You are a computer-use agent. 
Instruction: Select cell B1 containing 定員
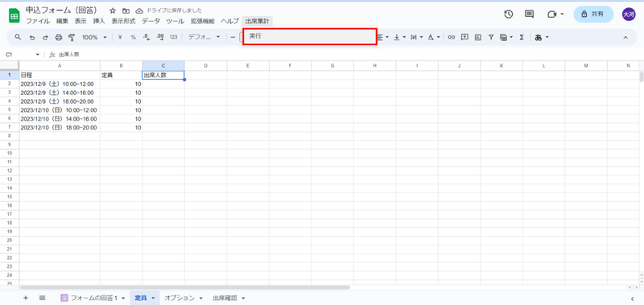(x=122, y=75)
